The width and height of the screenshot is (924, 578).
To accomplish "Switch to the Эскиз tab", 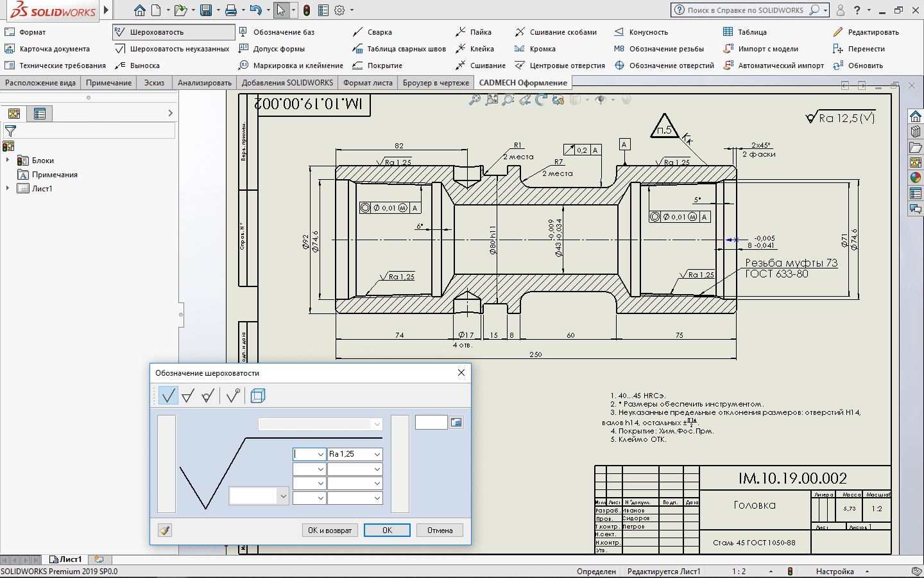I will tap(154, 83).
